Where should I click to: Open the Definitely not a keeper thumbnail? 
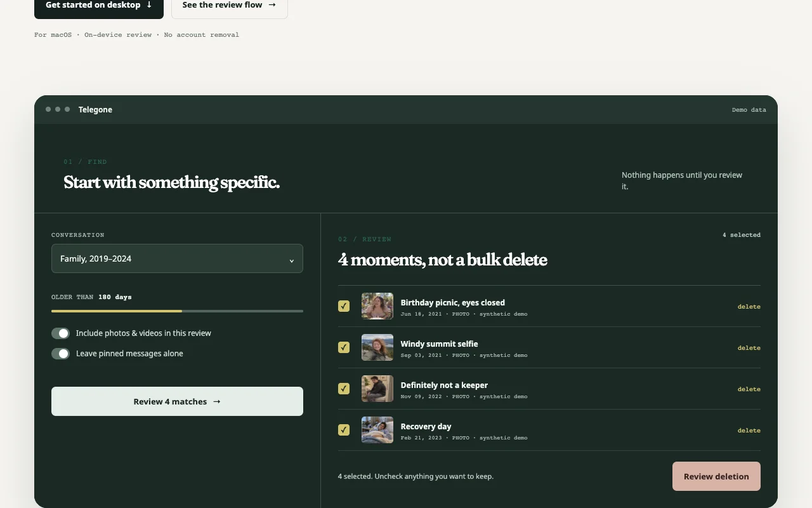[377, 389]
